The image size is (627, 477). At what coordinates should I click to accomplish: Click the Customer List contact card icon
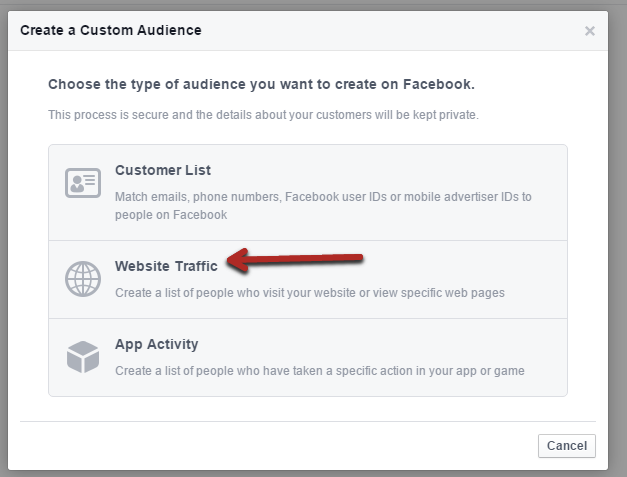tap(82, 183)
